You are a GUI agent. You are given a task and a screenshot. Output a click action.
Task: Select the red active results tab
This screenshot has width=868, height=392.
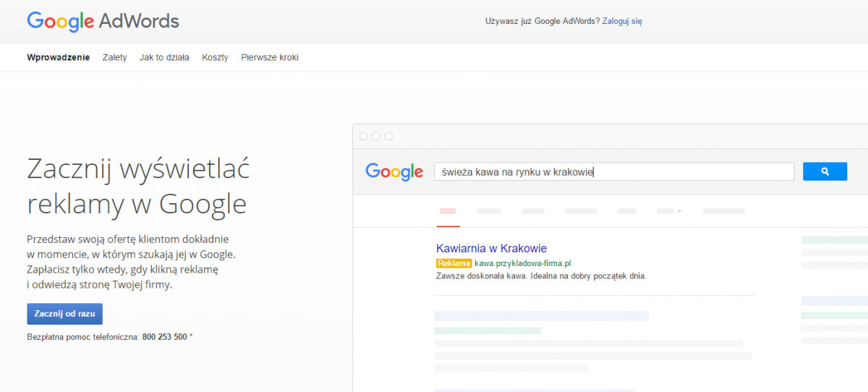[448, 211]
